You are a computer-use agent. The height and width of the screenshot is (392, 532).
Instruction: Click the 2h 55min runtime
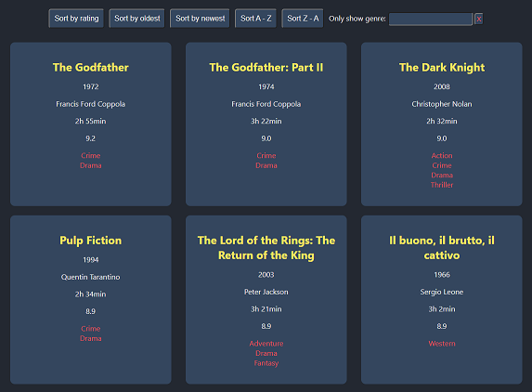click(x=91, y=121)
